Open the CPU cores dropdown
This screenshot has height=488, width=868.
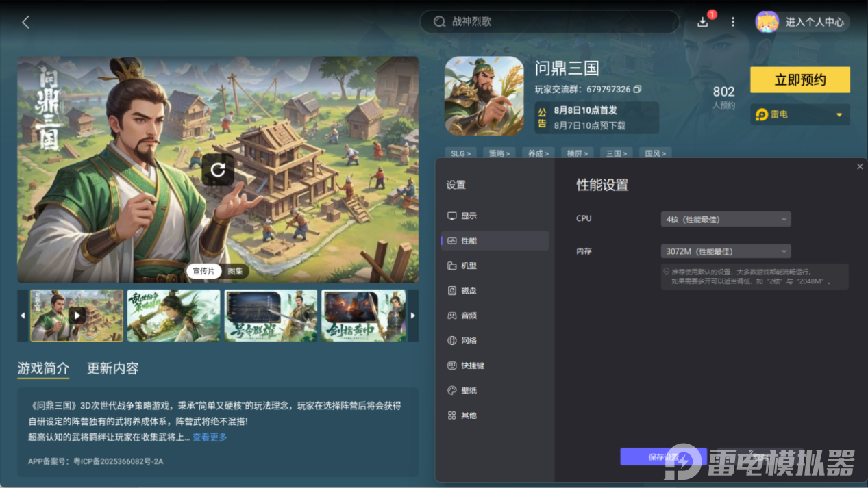[x=725, y=218]
